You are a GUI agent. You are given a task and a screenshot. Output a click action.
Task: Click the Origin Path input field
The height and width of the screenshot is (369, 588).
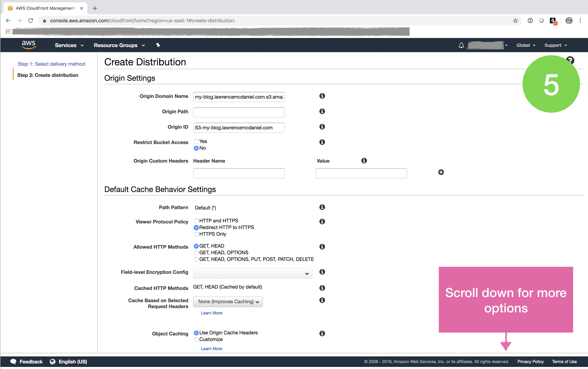point(239,112)
